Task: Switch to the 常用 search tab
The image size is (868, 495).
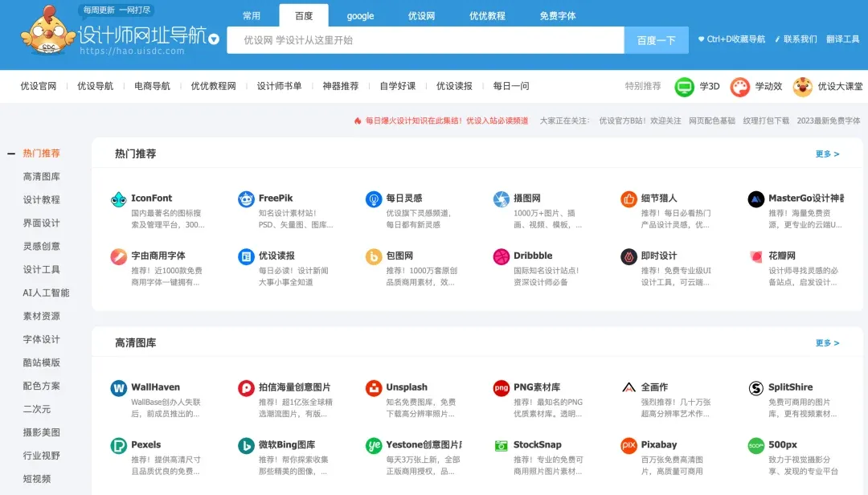Action: pyautogui.click(x=252, y=15)
